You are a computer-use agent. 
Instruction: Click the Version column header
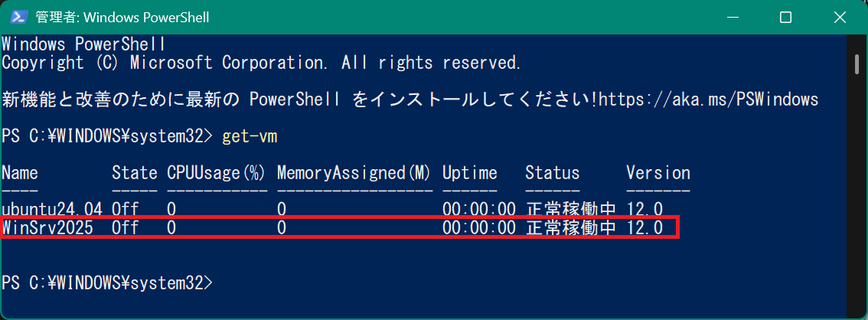pos(658,173)
